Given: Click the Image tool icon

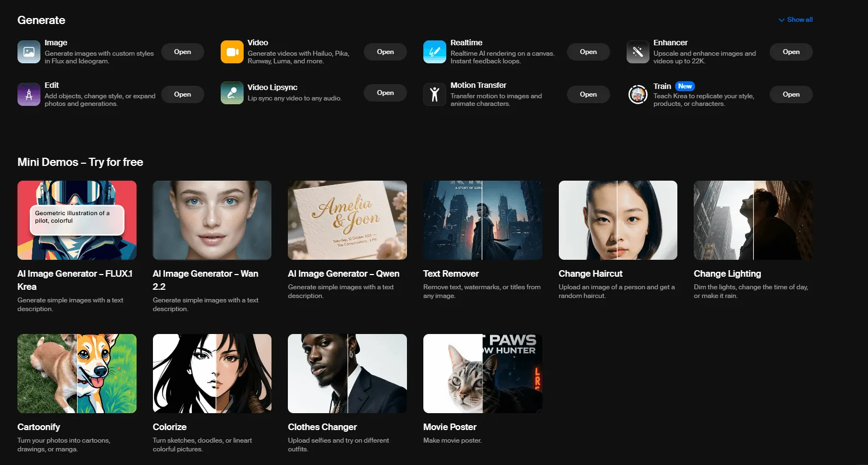Looking at the screenshot, I should coord(29,52).
